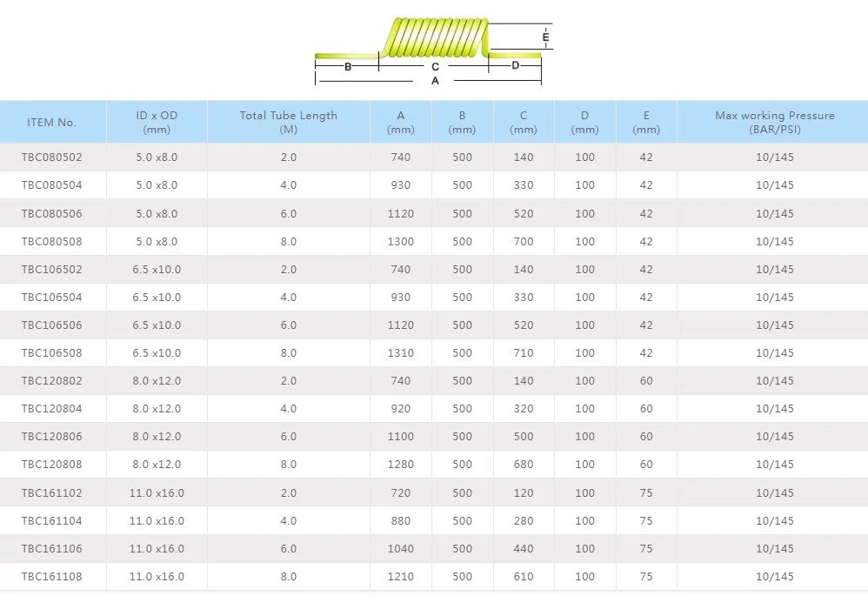Select the ID x OD (mm) header
Image resolution: width=868 pixels, height=596 pixels.
(157, 123)
